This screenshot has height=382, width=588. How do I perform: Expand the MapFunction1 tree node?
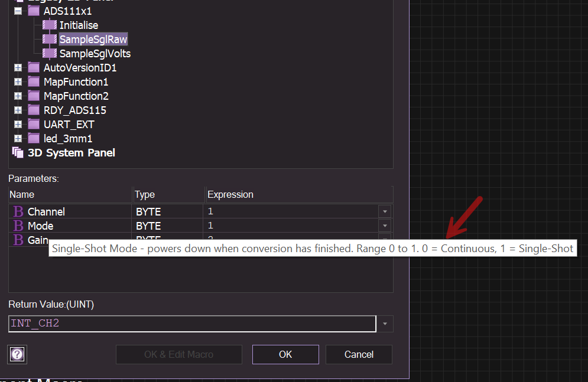pyautogui.click(x=18, y=82)
